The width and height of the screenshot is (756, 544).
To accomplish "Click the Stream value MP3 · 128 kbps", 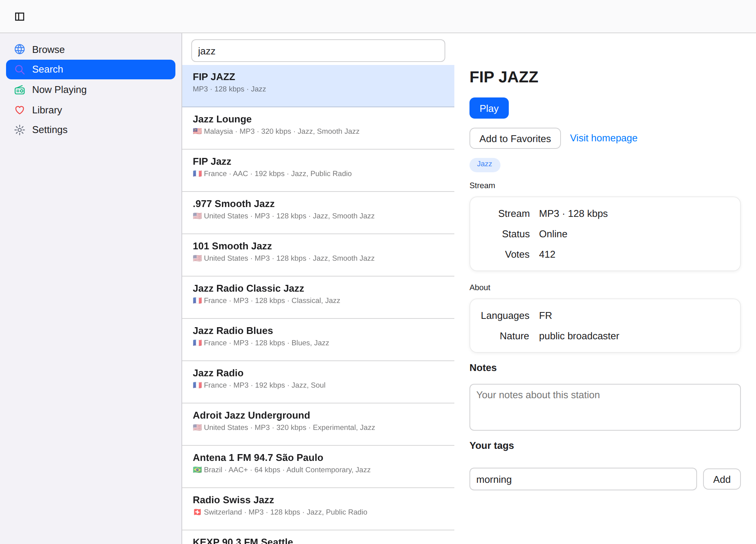I will tap(573, 213).
